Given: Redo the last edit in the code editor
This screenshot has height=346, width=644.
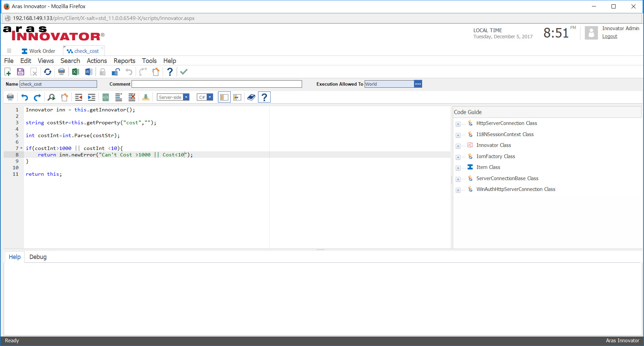Looking at the screenshot, I should [38, 97].
